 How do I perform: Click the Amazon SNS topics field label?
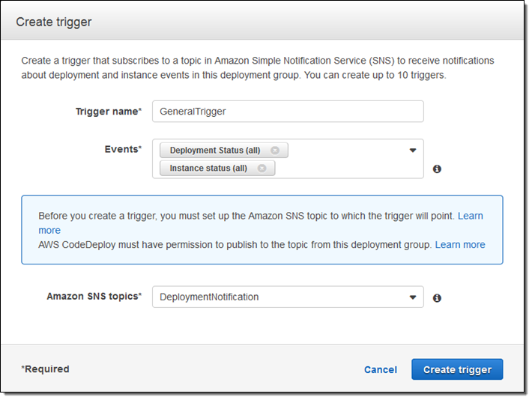coord(94,297)
